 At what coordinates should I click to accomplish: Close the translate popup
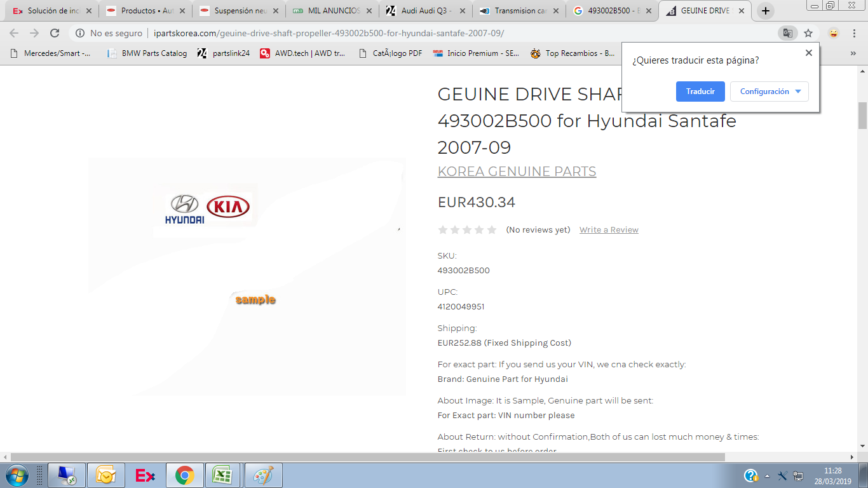pos(808,53)
